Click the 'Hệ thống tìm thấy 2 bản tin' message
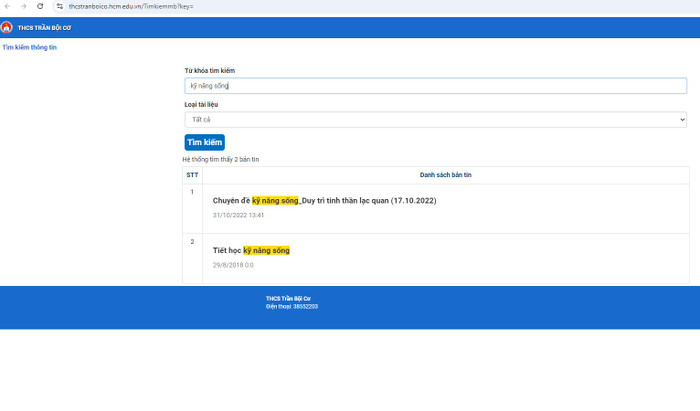Image resolution: width=700 pixels, height=411 pixels. 220,159
